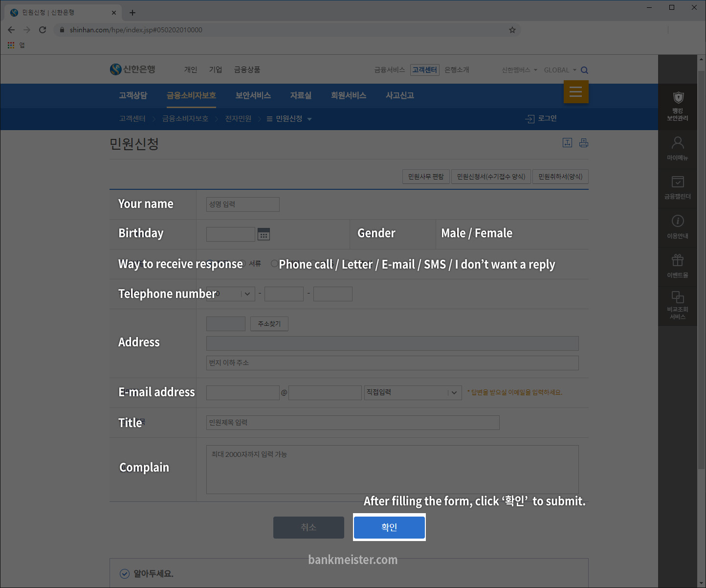Viewport: 706px width, 588px height.
Task: Open 이벤트몰 gift icon in the sidebar
Action: [678, 266]
